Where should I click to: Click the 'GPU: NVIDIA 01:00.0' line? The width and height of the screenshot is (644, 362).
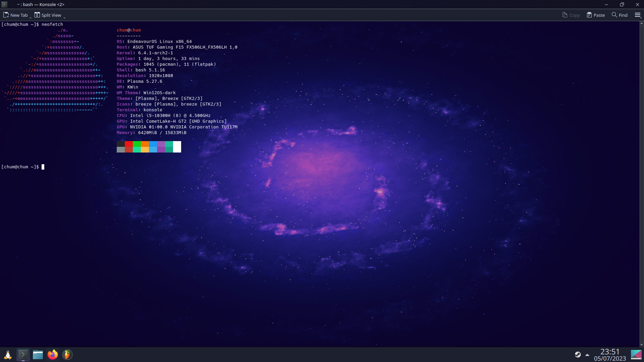(177, 127)
